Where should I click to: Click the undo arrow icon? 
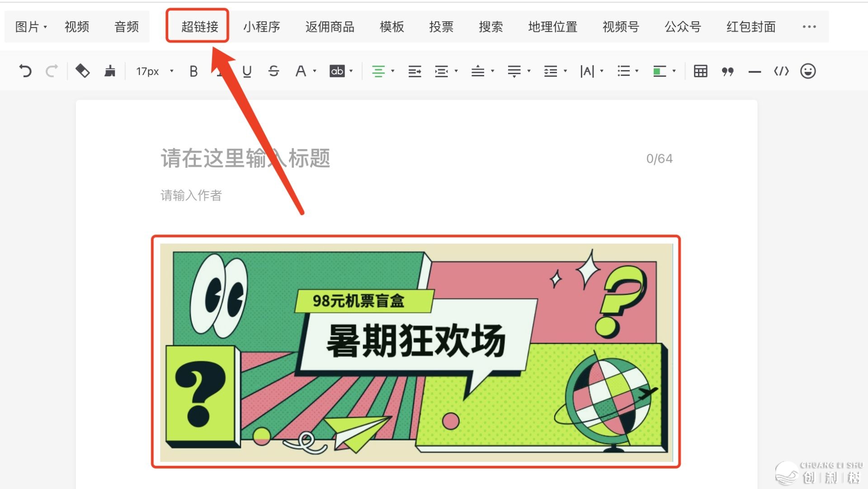coord(25,71)
